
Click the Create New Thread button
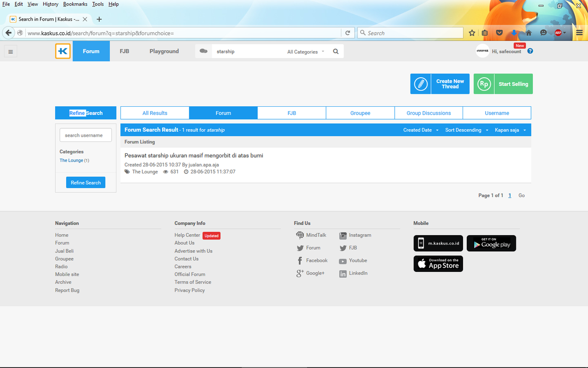[440, 84]
